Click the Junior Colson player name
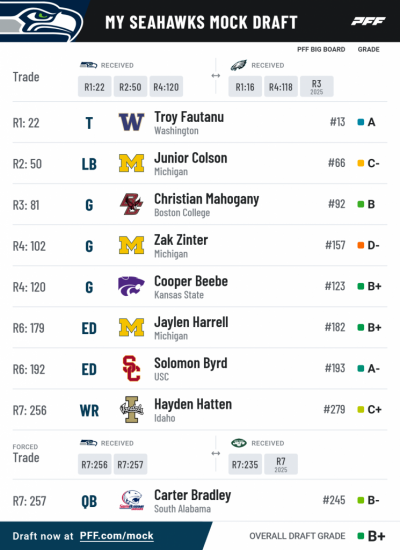This screenshot has width=400, height=550. [x=191, y=158]
